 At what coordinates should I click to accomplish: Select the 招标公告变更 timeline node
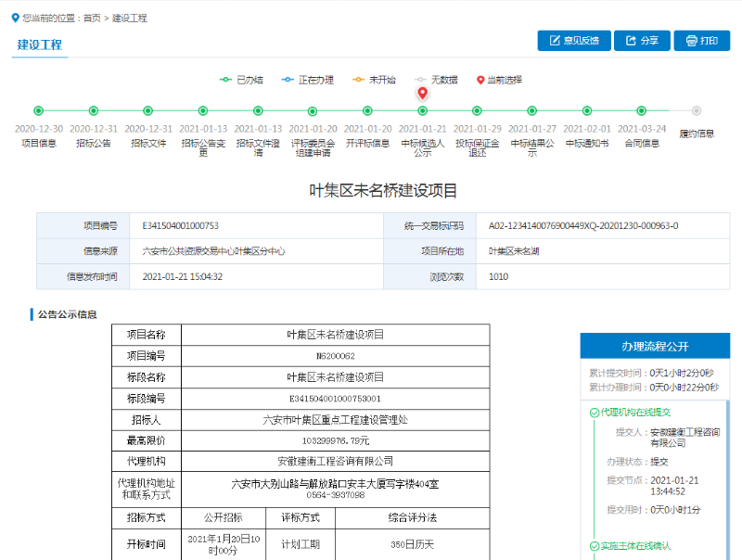point(203,110)
